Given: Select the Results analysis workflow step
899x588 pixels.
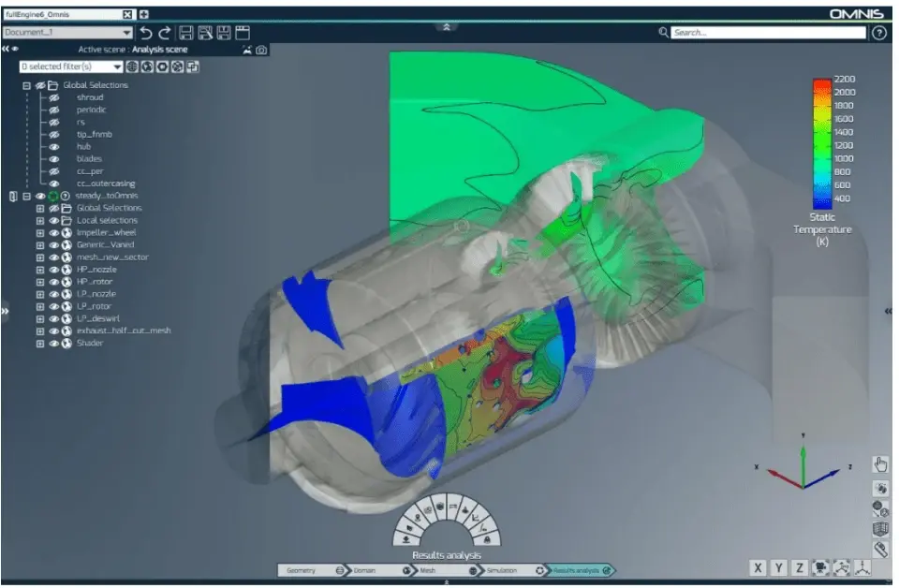Looking at the screenshot, I should (579, 571).
